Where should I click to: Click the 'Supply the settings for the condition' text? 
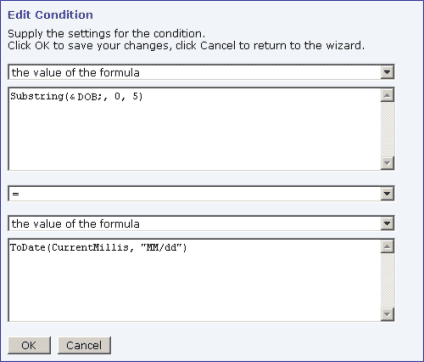[x=106, y=33]
